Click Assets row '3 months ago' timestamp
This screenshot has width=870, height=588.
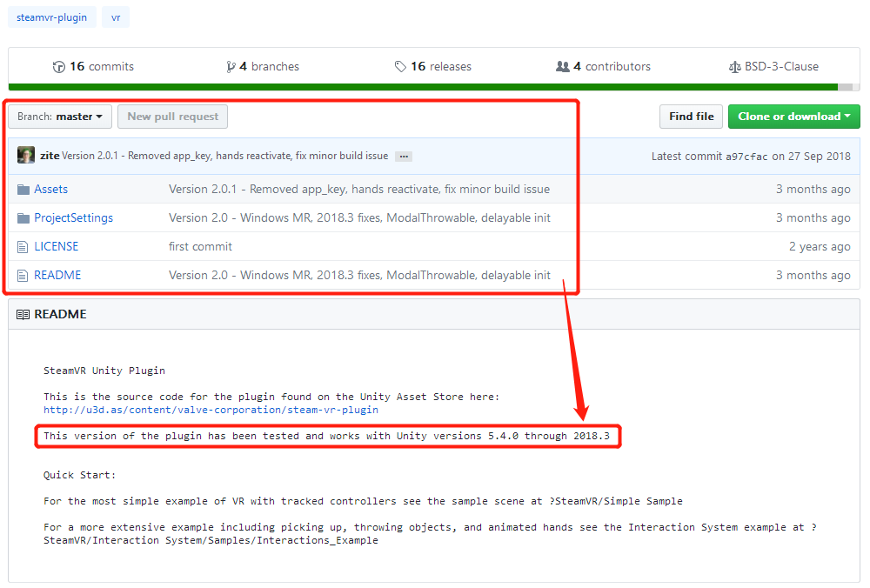813,189
